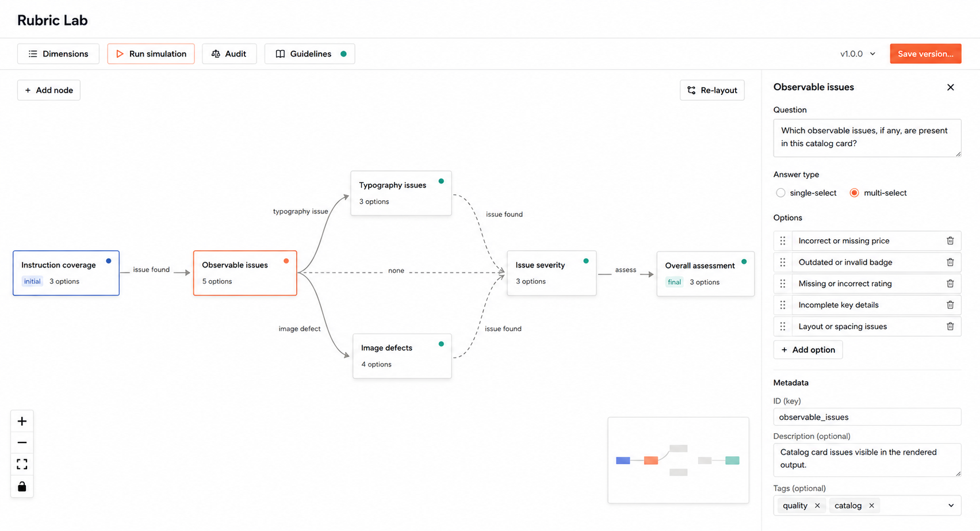Close the Observable issues panel
This screenshot has height=531, width=980.
click(950, 87)
